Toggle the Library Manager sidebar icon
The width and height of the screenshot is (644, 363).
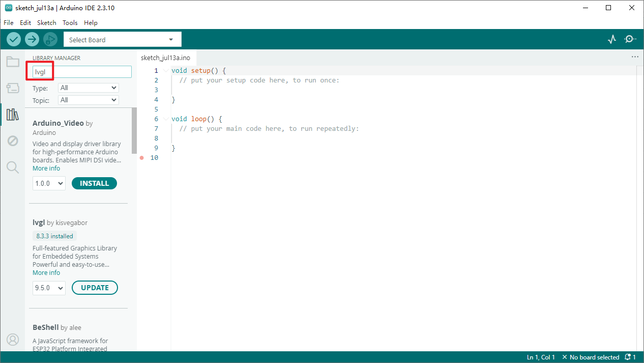pyautogui.click(x=13, y=114)
